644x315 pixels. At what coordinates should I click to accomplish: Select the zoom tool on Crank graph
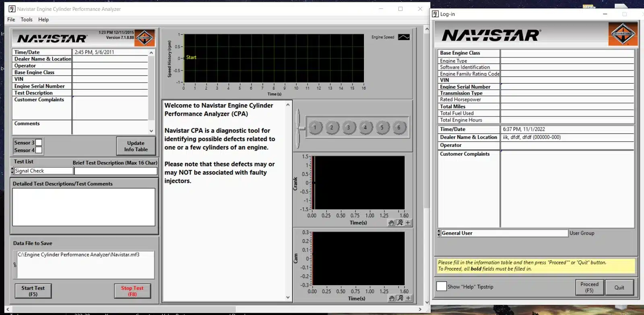400,223
